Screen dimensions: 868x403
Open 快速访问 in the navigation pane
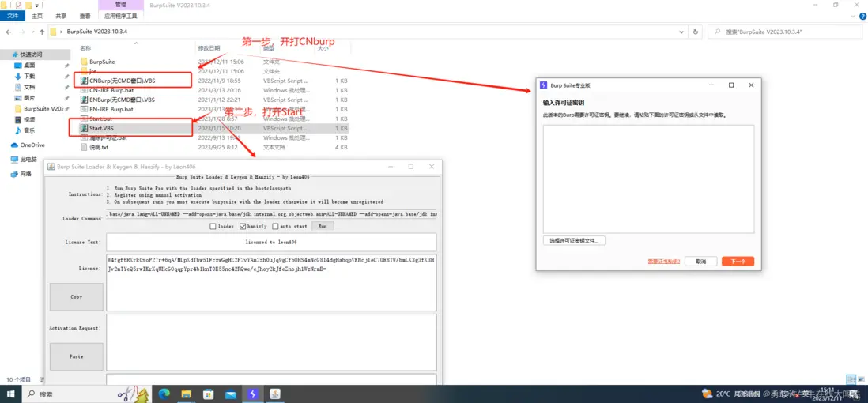coord(31,55)
